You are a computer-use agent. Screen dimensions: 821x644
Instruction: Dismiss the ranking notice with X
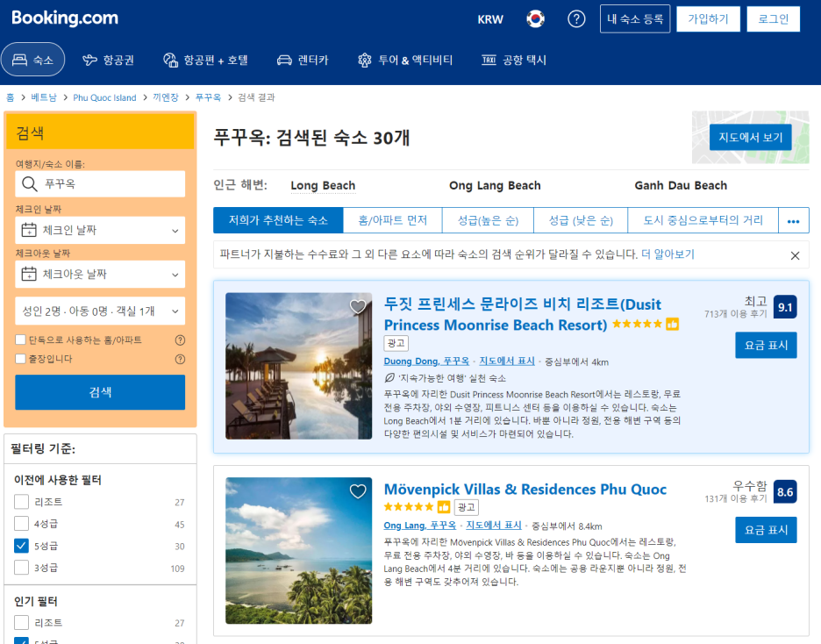click(795, 255)
